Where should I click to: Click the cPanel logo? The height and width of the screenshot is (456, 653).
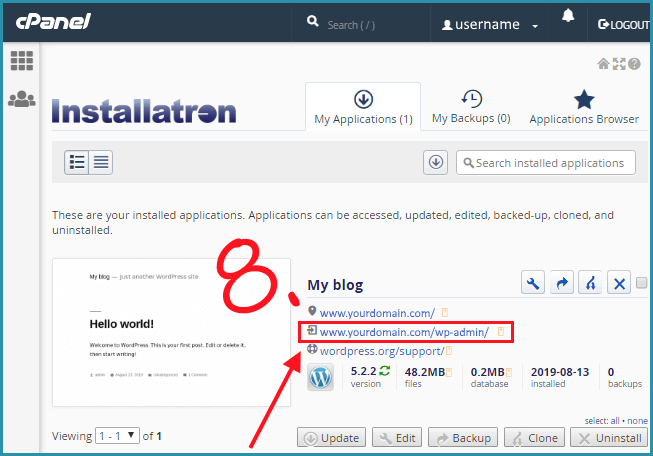(x=53, y=22)
